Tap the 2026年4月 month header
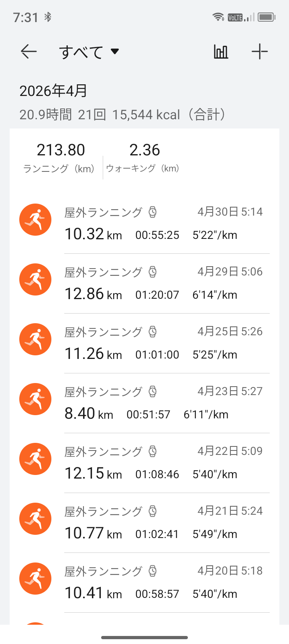This screenshot has height=644, width=289. (53, 91)
